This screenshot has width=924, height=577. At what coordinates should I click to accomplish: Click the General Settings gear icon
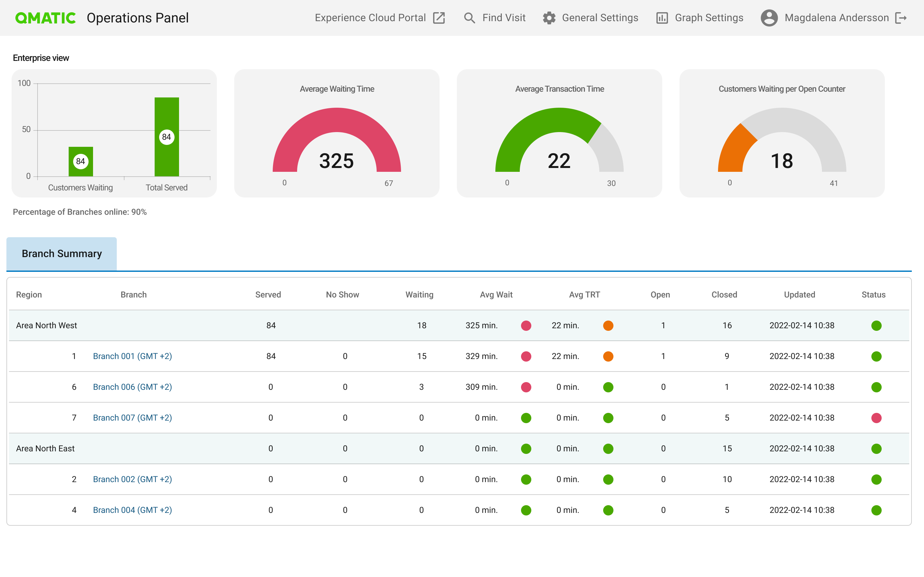pyautogui.click(x=549, y=18)
